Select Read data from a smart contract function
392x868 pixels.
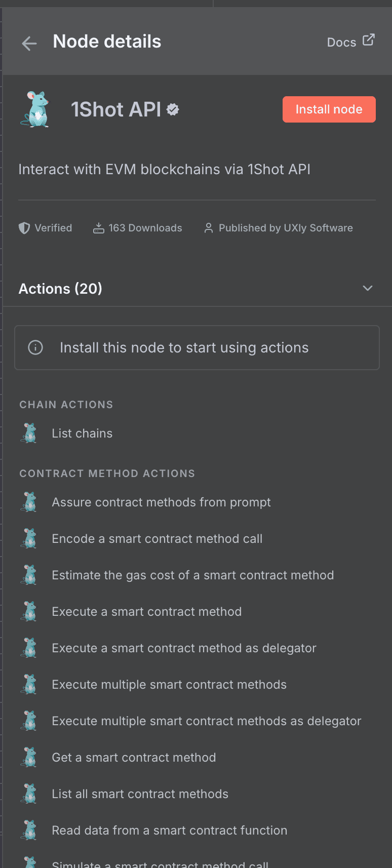pyautogui.click(x=169, y=830)
